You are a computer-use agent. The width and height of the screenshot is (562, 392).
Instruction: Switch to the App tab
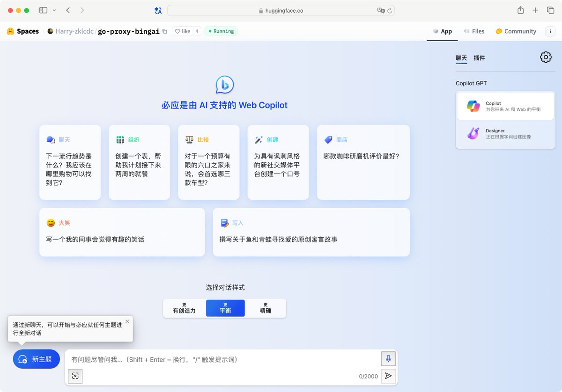[x=442, y=31]
